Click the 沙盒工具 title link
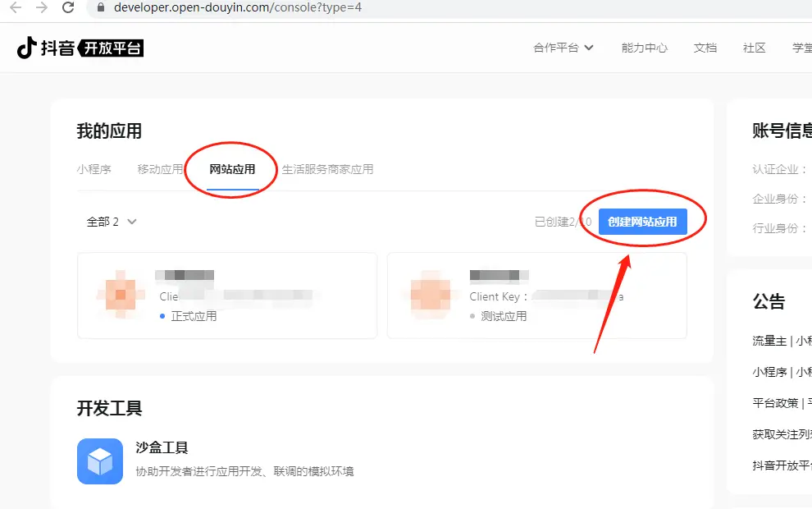 (162, 447)
